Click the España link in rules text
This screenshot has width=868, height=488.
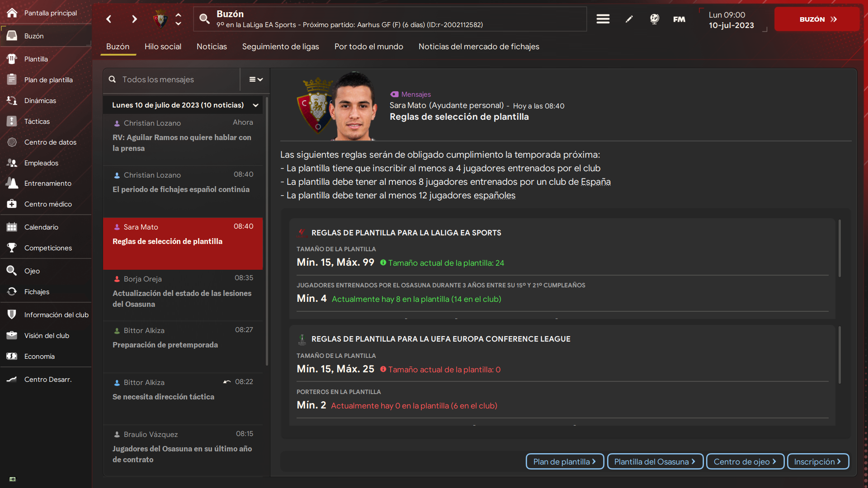(x=595, y=182)
